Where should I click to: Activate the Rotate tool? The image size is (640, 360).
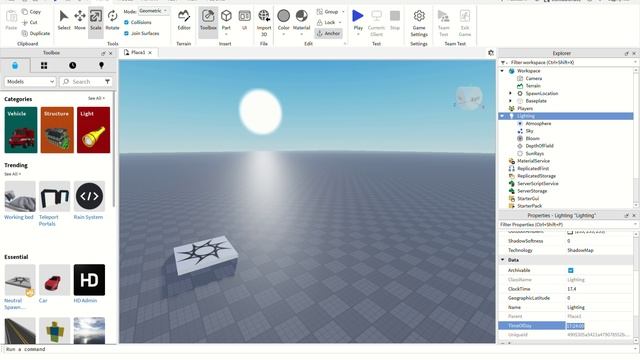pyautogui.click(x=112, y=20)
